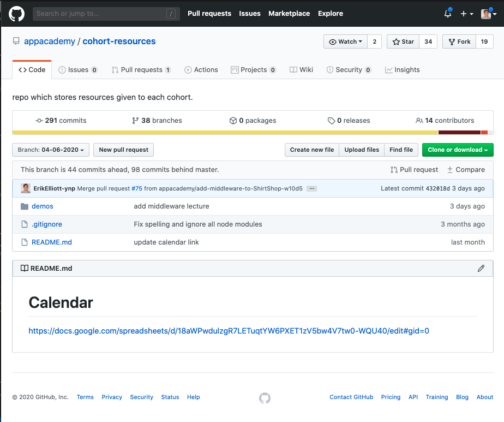Open the plus create-new menu
This screenshot has width=504, height=422.
(467, 14)
